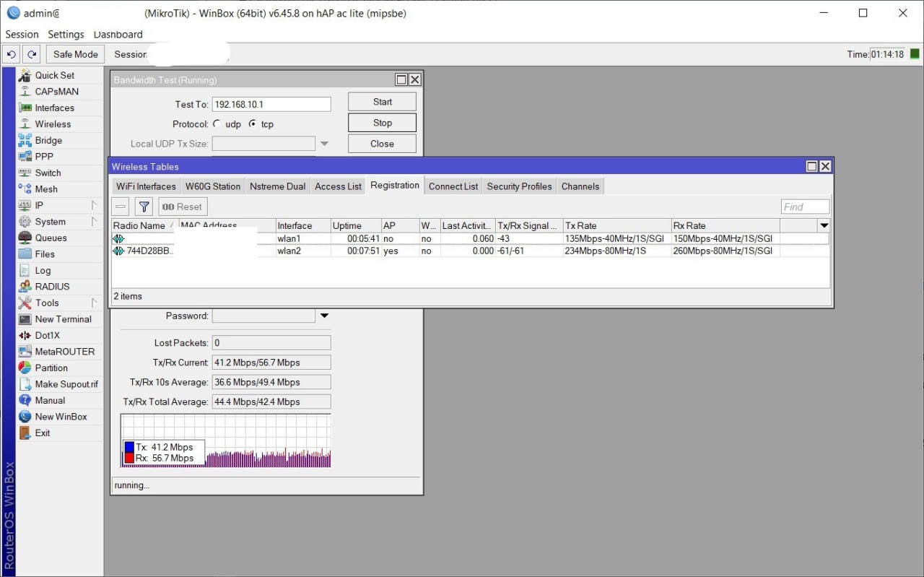Open the Queues sidebar entry
Viewport: 924px width, 577px height.
pos(51,238)
